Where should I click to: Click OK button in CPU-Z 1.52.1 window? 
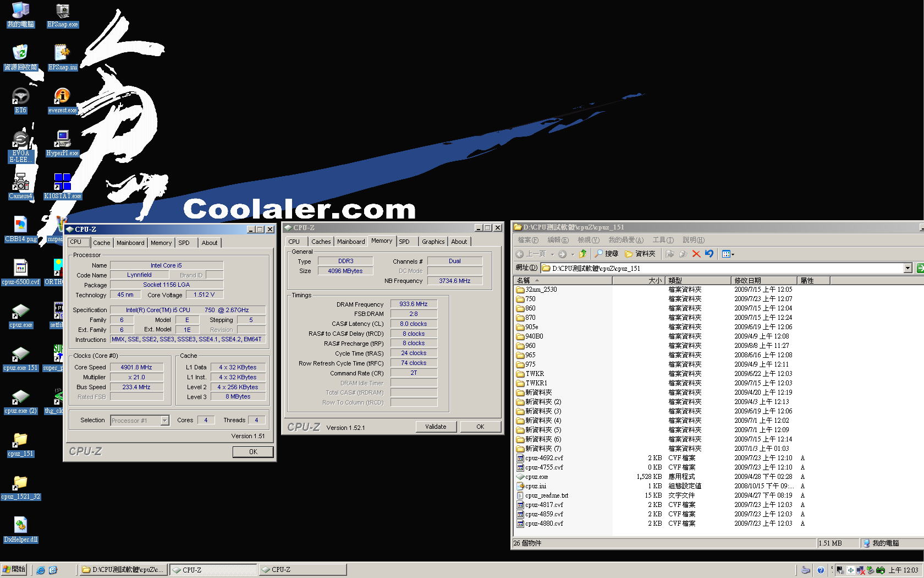480,427
